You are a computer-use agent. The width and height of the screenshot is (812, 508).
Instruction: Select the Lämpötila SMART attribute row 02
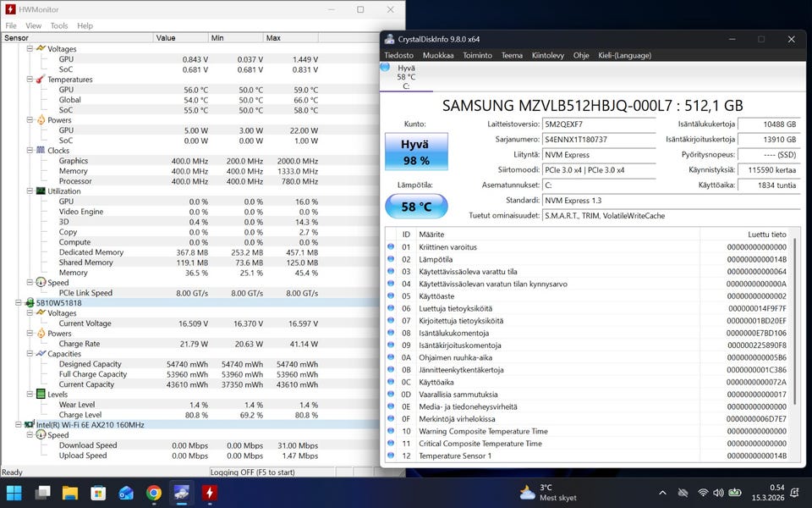point(589,259)
